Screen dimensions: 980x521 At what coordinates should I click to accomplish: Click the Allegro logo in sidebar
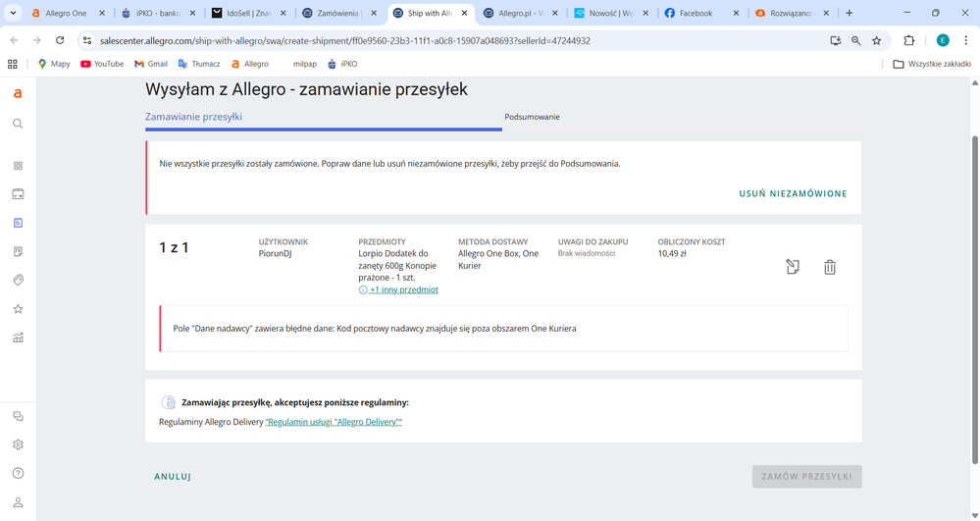18,93
